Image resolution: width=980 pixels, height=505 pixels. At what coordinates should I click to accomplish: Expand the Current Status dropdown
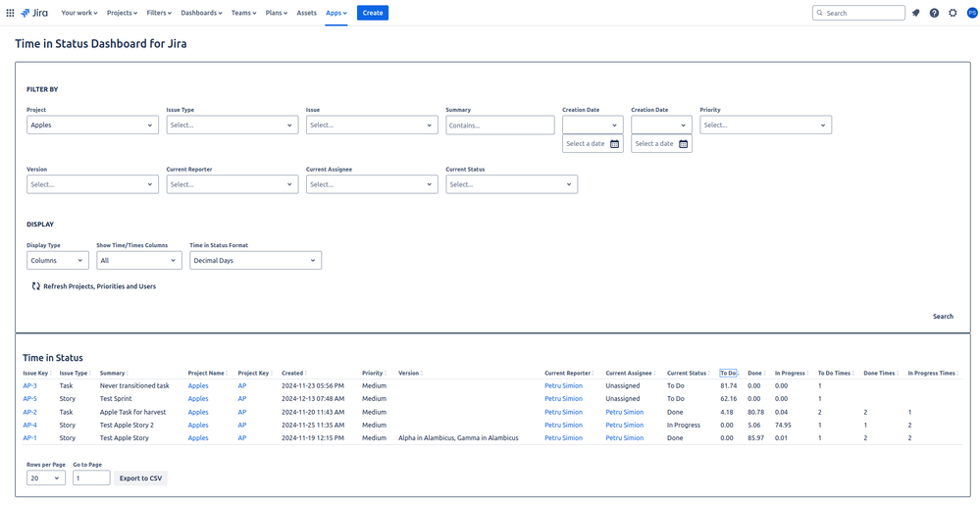coord(511,184)
